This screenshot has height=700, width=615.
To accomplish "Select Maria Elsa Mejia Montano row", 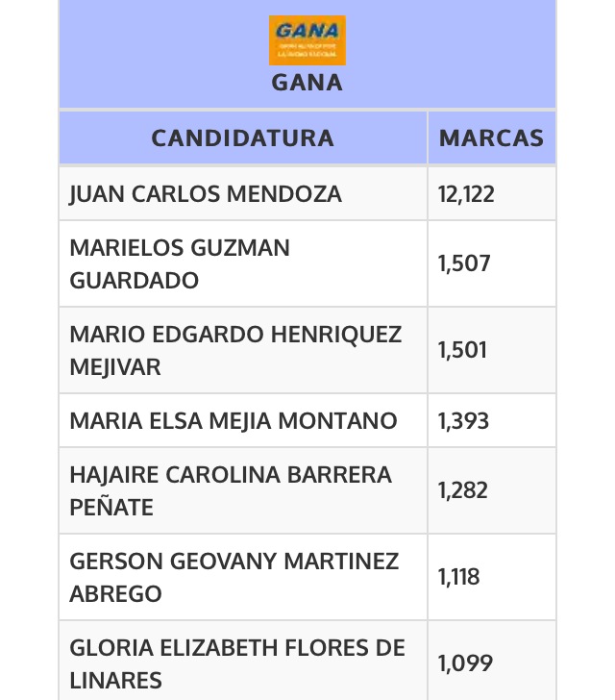I will coord(307,420).
